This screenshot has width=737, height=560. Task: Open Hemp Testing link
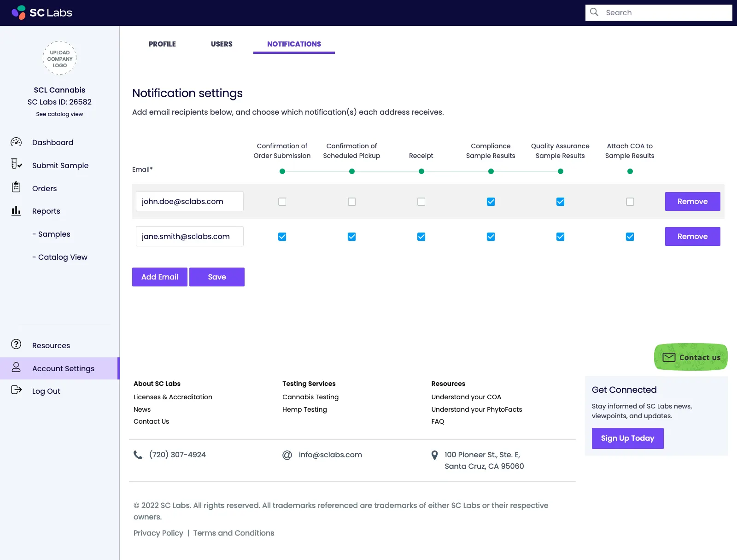[x=304, y=409]
